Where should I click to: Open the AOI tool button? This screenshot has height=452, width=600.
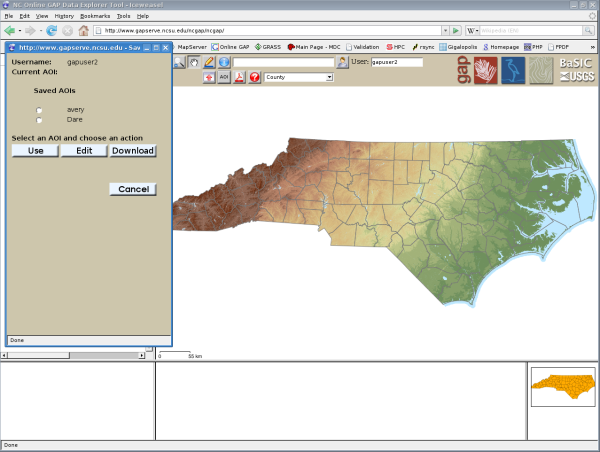click(x=224, y=77)
